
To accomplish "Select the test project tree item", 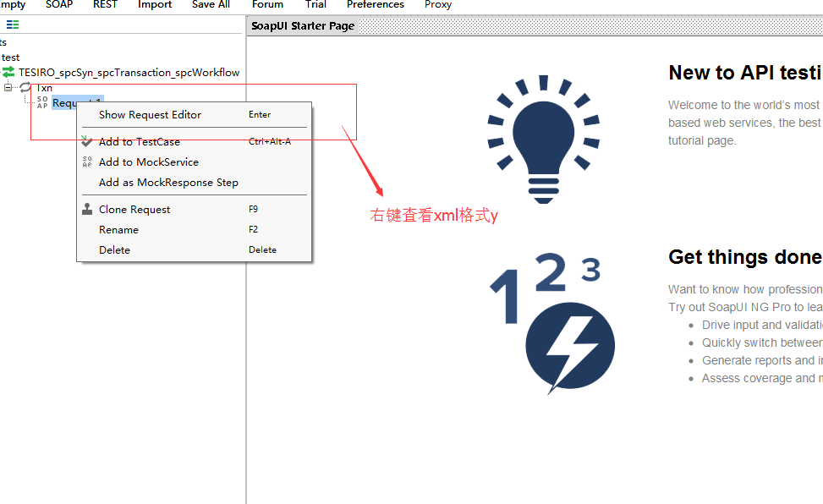I will click(10, 58).
